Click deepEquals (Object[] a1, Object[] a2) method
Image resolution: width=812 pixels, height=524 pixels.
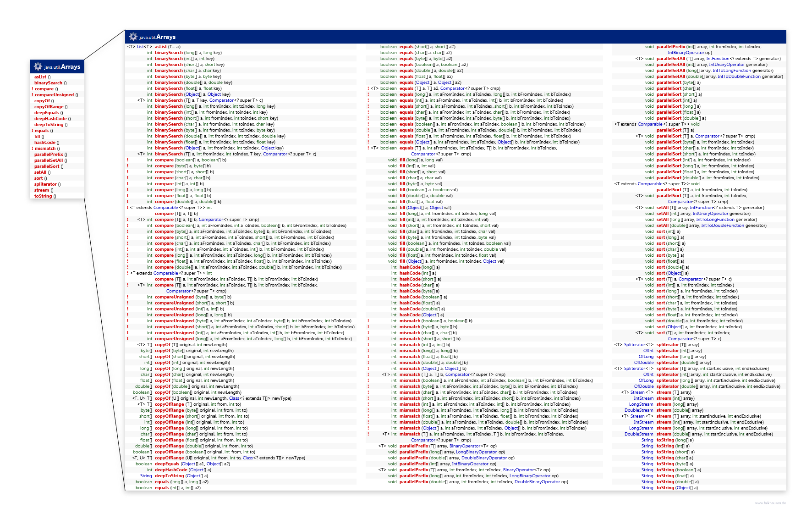coord(192,464)
